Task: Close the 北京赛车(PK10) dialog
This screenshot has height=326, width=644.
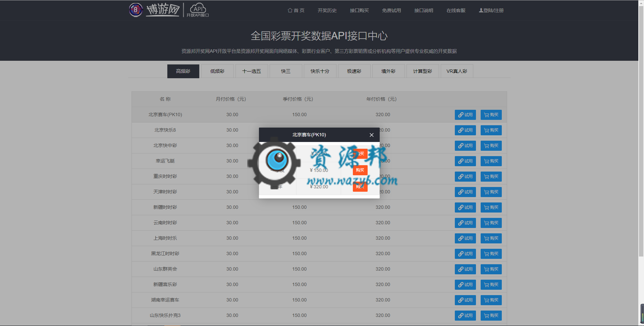Action: pos(371,135)
